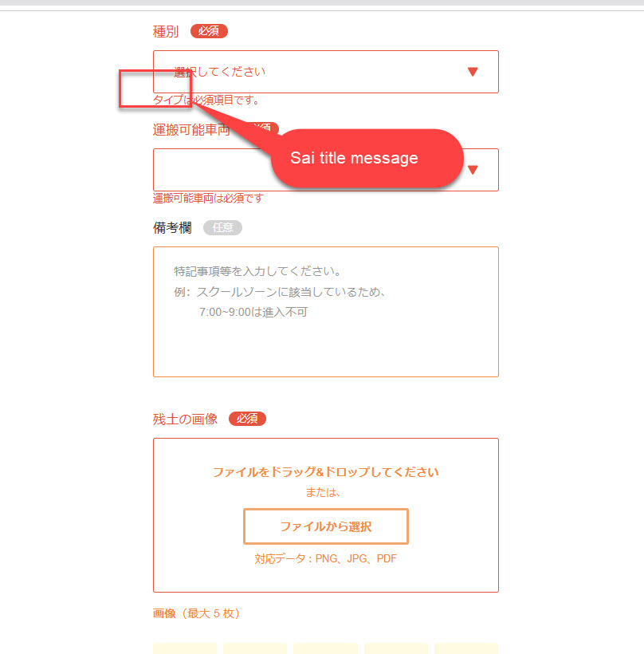Select the first image thumbnail placeholder

[x=185, y=648]
